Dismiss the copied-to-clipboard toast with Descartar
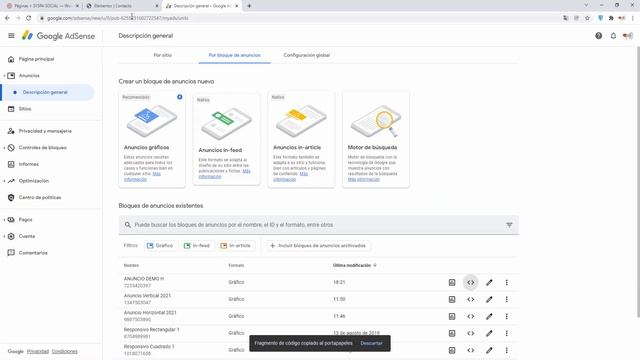This screenshot has width=640, height=360. pos(371,343)
